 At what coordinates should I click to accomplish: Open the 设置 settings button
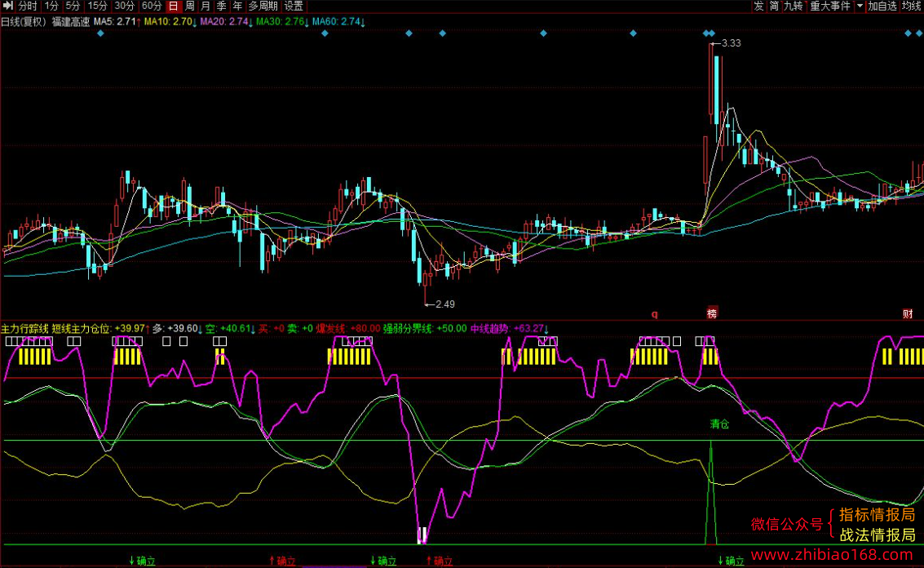coord(294,6)
